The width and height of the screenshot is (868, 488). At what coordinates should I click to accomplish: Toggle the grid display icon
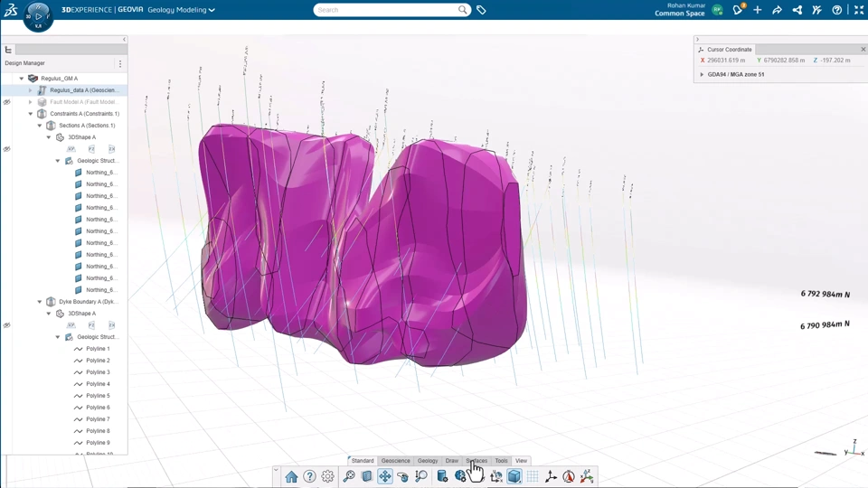[x=533, y=476]
